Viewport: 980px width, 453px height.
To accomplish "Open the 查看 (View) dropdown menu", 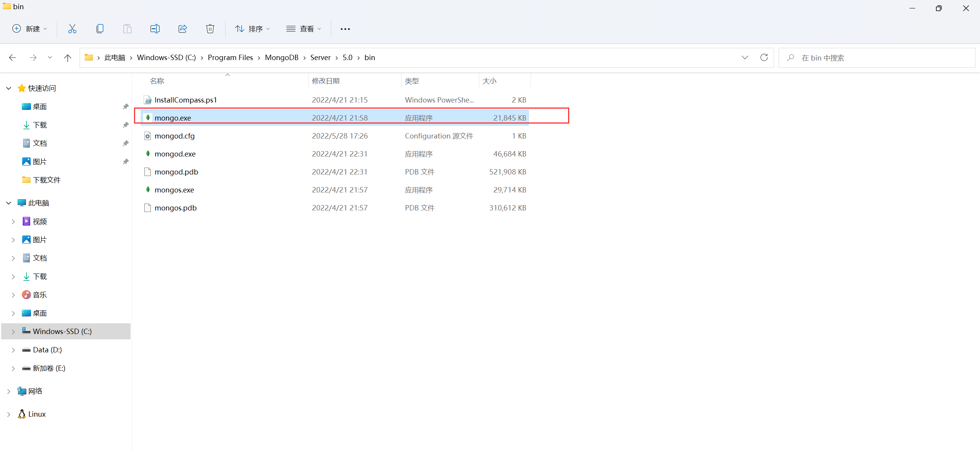I will 304,29.
